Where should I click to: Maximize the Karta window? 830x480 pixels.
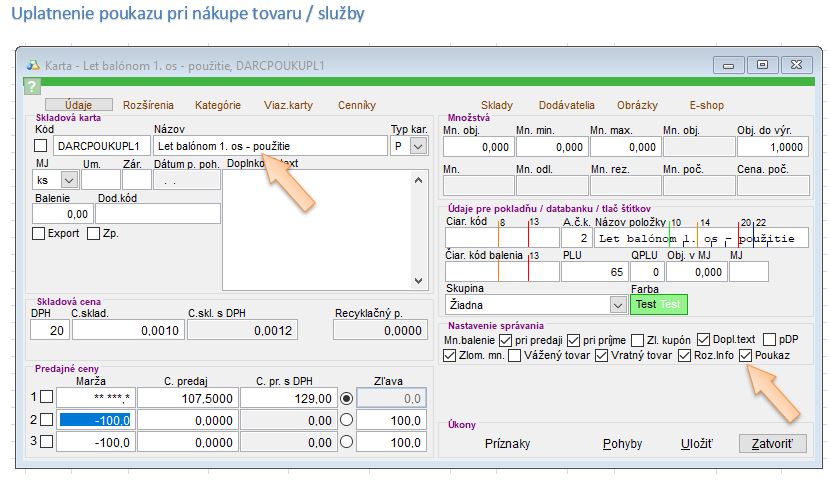point(762,64)
